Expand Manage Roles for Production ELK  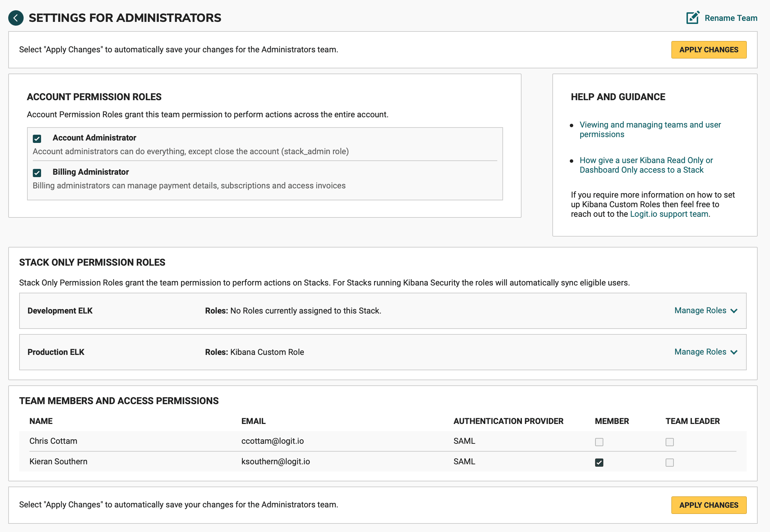pos(700,352)
